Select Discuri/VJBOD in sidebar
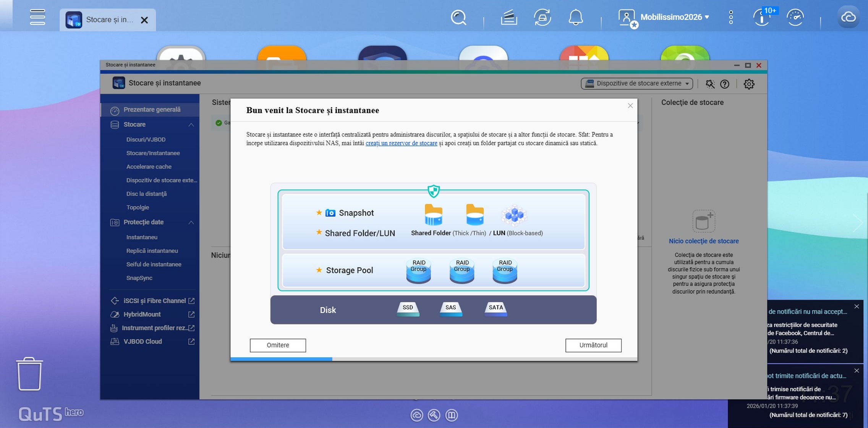The image size is (868, 428). [x=146, y=139]
